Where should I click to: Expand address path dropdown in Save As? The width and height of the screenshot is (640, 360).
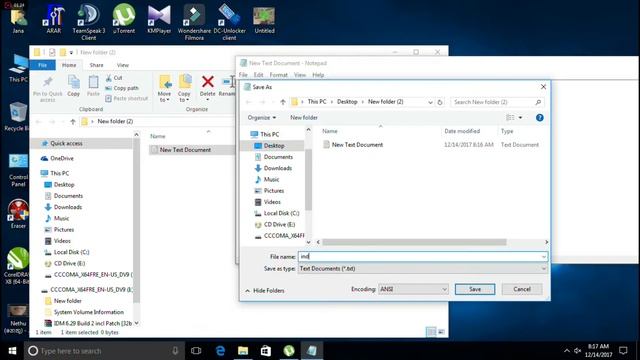click(430, 102)
